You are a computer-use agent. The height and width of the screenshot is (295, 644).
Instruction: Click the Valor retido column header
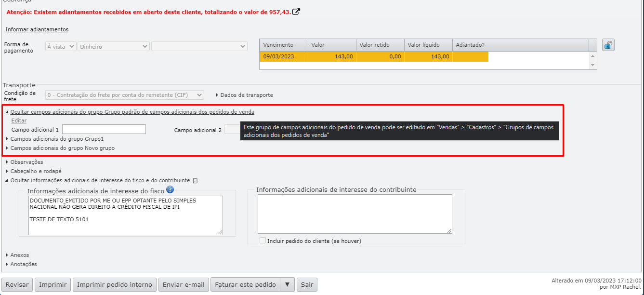380,45
